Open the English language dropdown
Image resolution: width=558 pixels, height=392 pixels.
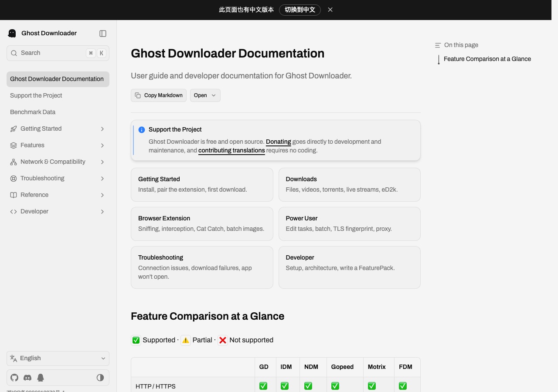(x=58, y=358)
